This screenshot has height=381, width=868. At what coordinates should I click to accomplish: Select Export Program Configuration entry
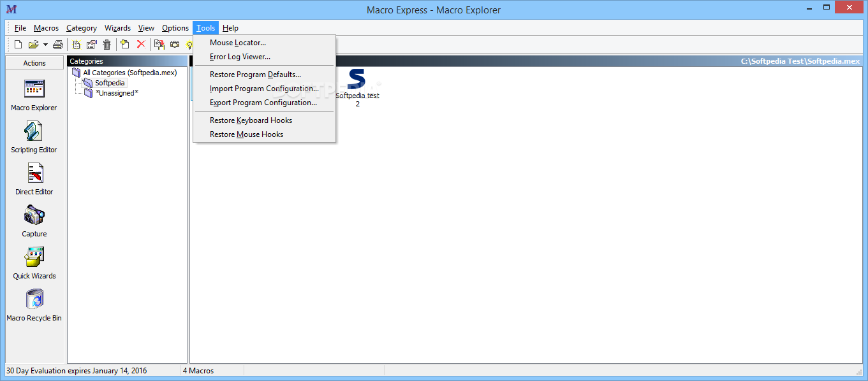(x=265, y=103)
